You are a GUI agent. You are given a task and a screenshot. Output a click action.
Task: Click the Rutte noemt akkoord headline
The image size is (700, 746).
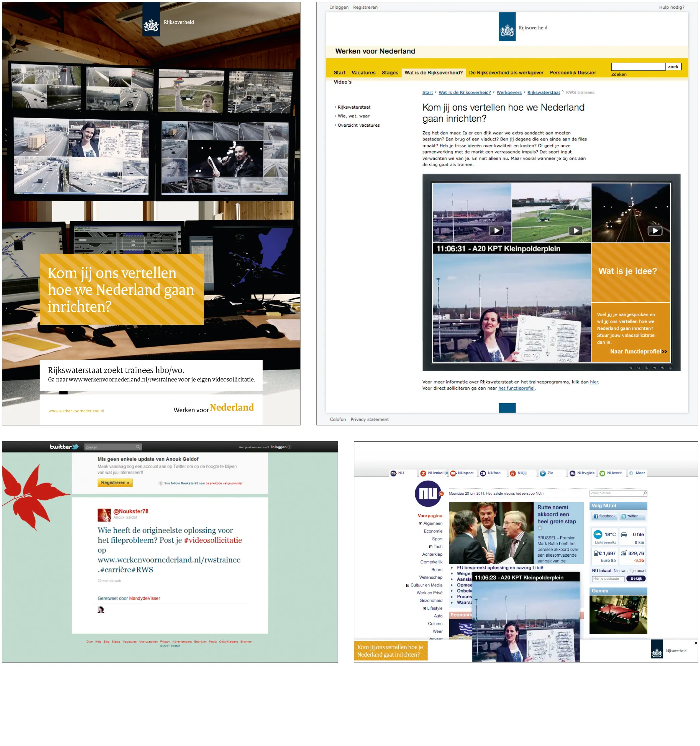[x=557, y=514]
